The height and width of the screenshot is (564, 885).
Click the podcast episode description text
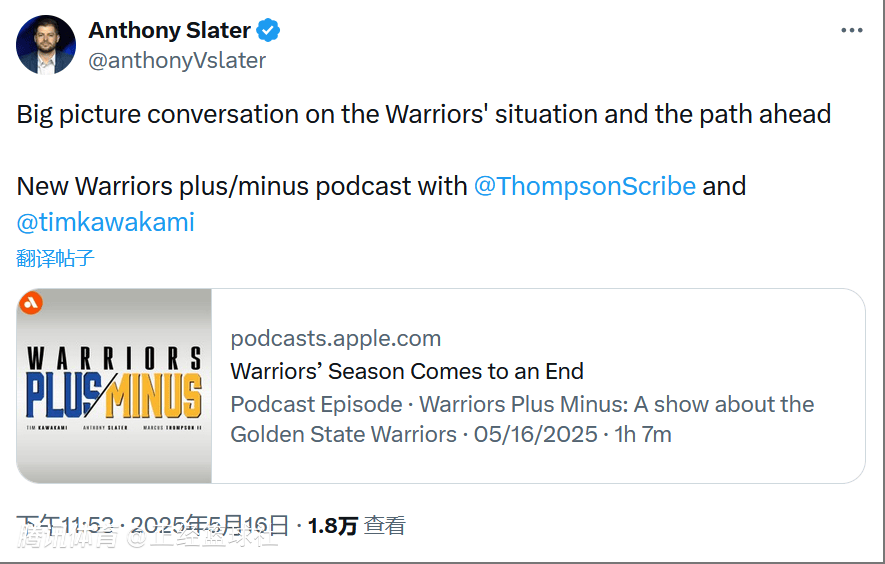pyautogui.click(x=522, y=419)
